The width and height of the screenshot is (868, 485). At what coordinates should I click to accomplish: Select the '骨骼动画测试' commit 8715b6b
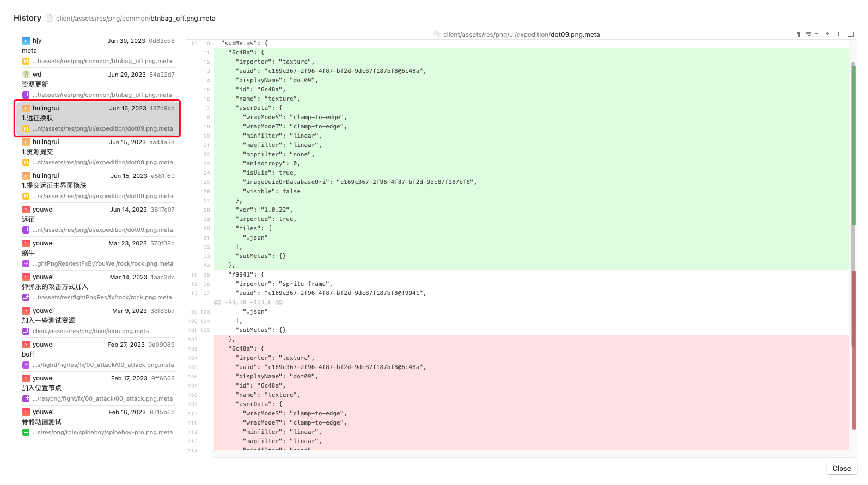[x=98, y=422]
